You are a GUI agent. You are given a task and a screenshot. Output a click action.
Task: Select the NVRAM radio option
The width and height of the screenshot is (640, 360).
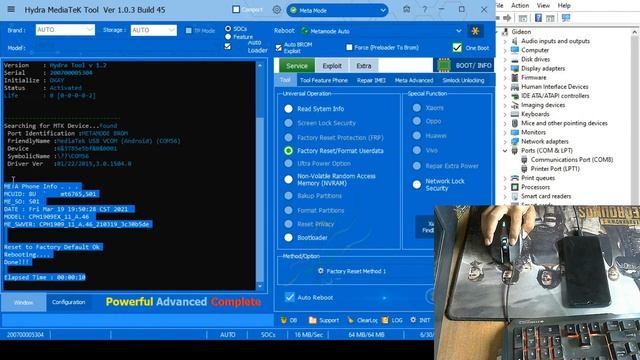289,179
